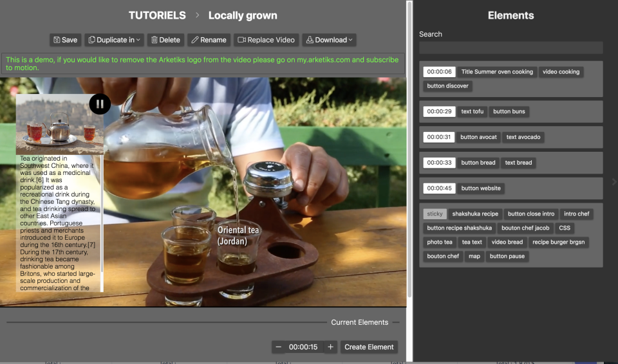This screenshot has width=618, height=364.
Task: Rename the current video
Action: pos(209,40)
